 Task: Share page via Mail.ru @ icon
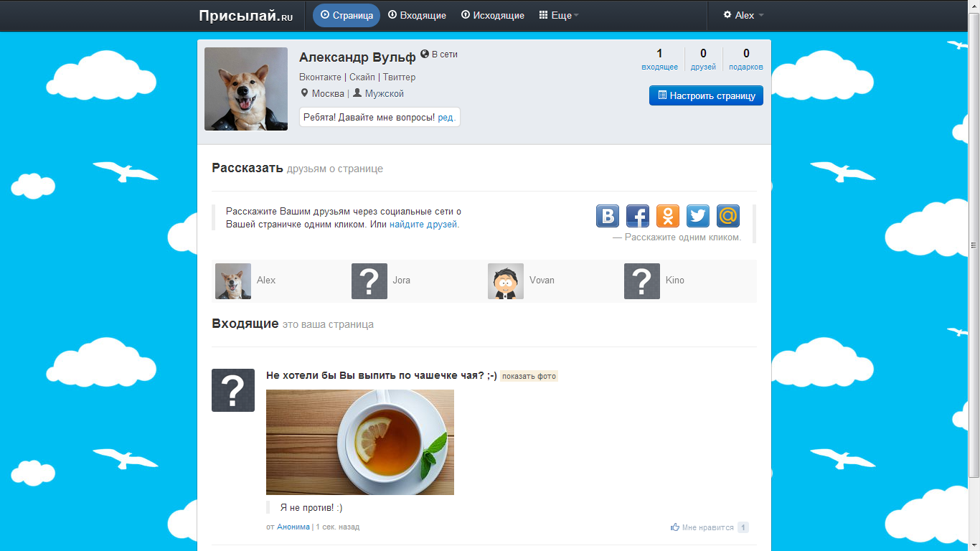pyautogui.click(x=728, y=216)
